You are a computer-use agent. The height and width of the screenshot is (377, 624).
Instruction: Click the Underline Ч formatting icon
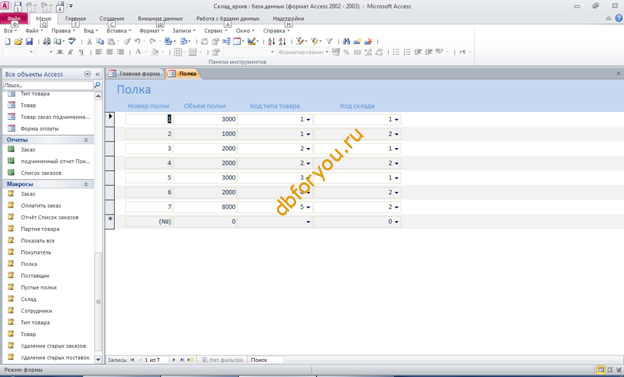[x=81, y=52]
